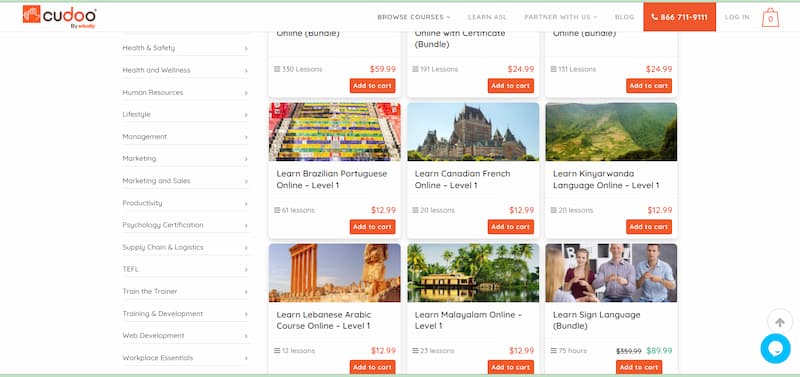Open the Learn ASL menu item

click(x=487, y=17)
